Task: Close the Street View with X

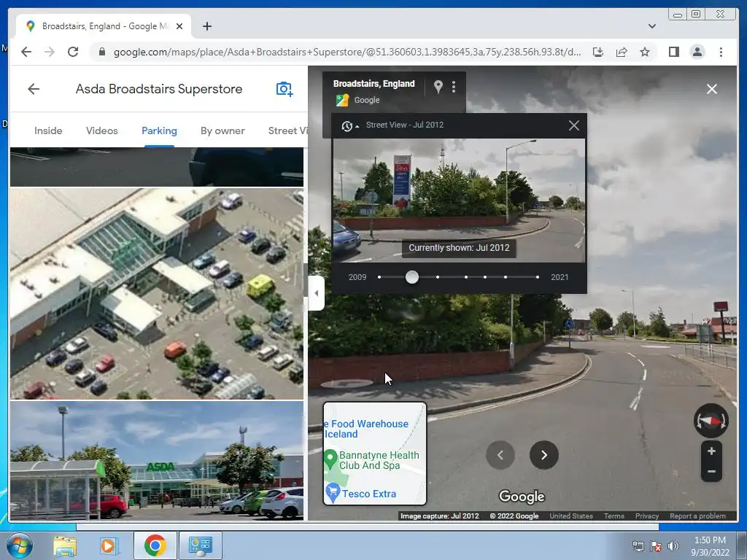Action: click(712, 89)
